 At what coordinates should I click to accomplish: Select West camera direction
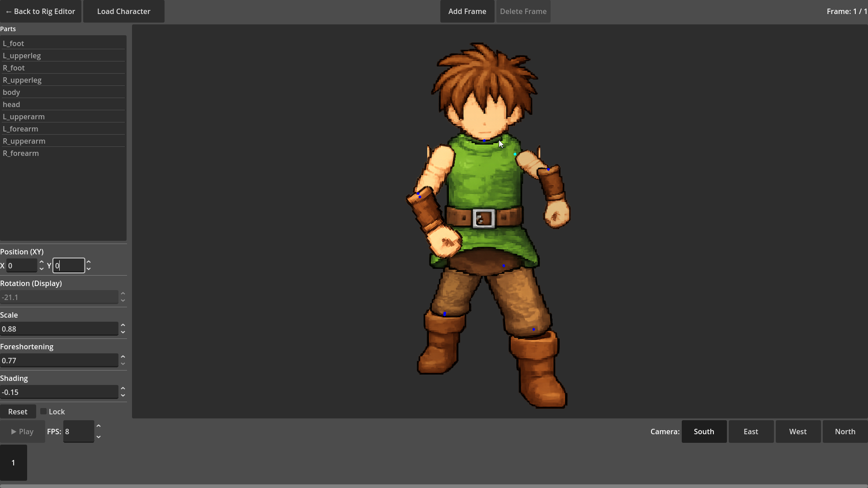click(797, 432)
